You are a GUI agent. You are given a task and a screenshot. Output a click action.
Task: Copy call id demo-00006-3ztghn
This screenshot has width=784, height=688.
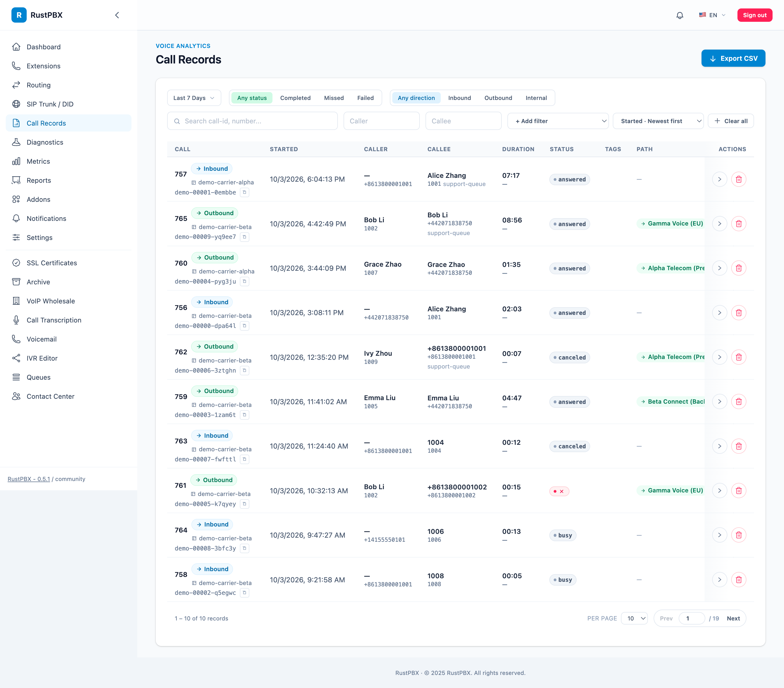tap(244, 370)
